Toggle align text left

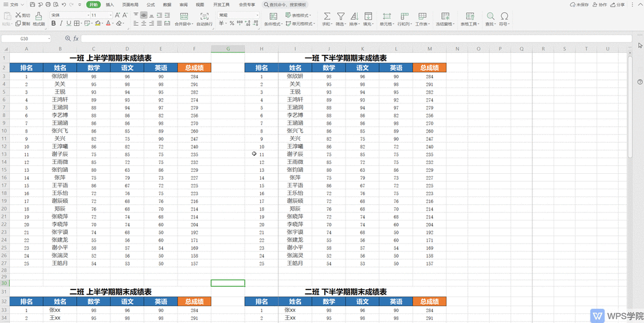pyautogui.click(x=136, y=23)
